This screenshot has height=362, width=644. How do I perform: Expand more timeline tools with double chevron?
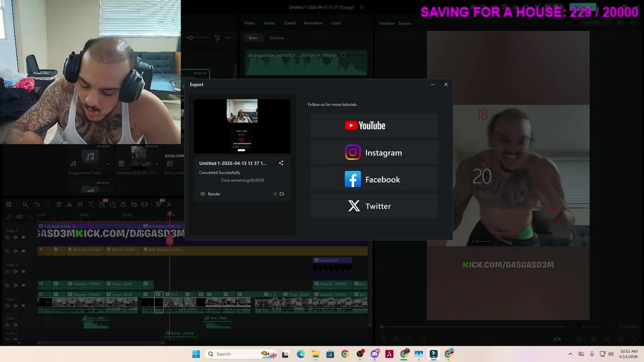pyautogui.click(x=169, y=205)
